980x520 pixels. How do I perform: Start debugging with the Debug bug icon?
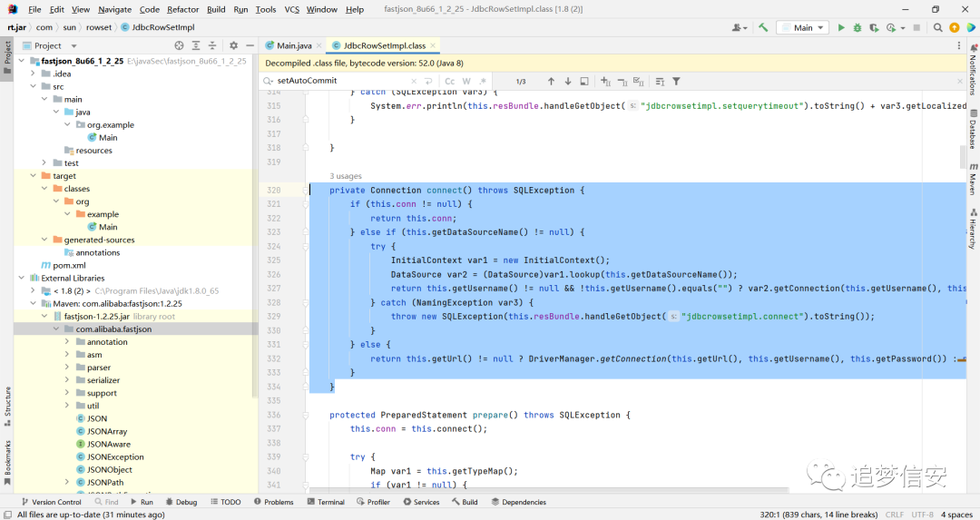(x=857, y=27)
